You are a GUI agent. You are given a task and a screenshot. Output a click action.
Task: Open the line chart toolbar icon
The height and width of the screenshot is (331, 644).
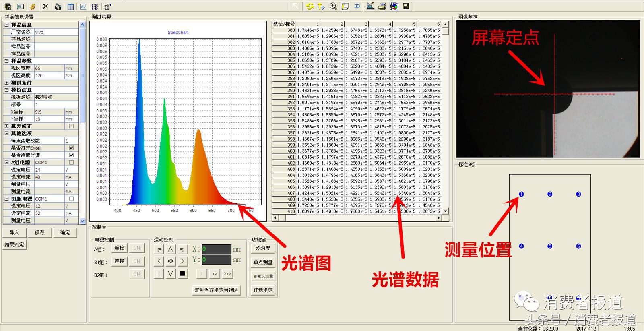tap(83, 6)
